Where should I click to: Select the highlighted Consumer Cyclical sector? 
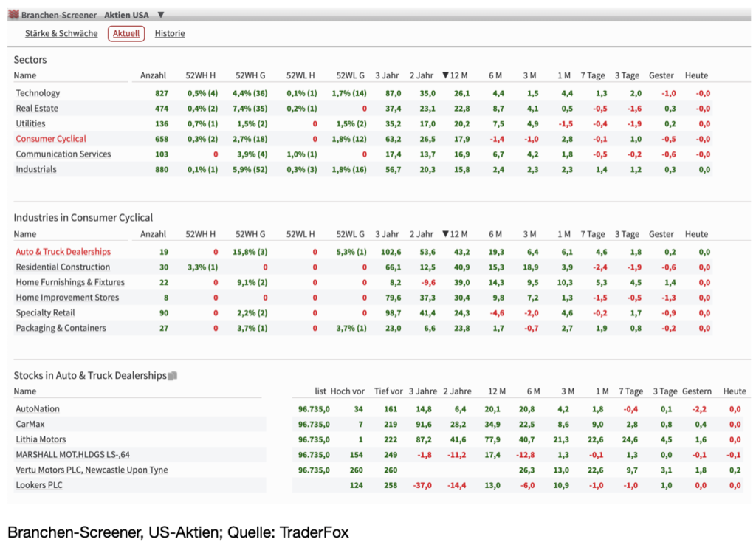[x=51, y=139]
